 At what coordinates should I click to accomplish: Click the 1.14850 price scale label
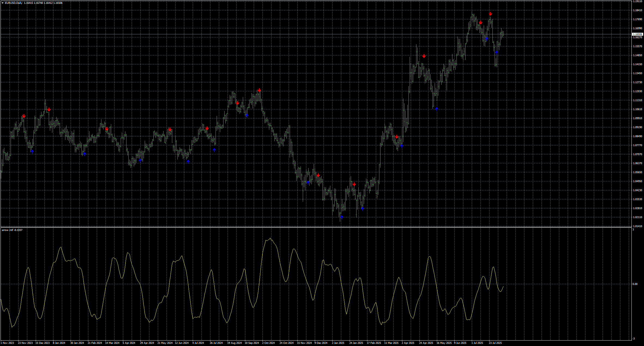(x=637, y=55)
